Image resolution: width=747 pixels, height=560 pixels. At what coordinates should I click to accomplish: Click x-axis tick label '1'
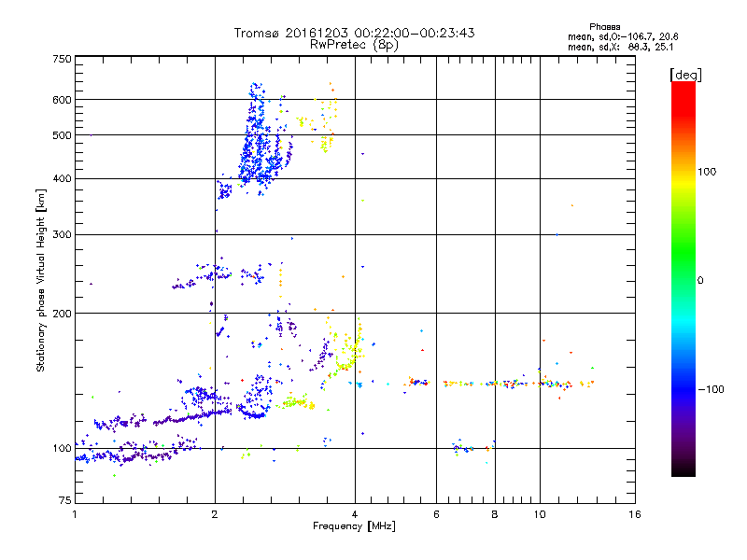[76, 514]
